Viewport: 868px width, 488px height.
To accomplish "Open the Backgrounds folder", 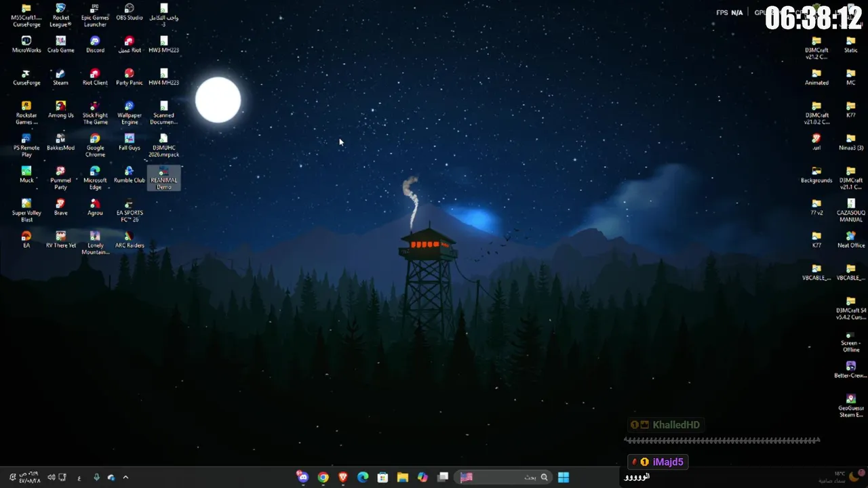I will (816, 175).
